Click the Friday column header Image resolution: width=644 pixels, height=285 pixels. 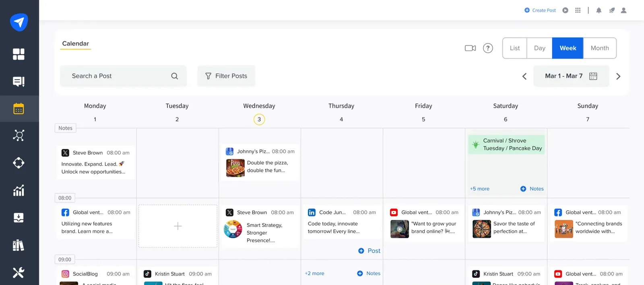click(423, 106)
